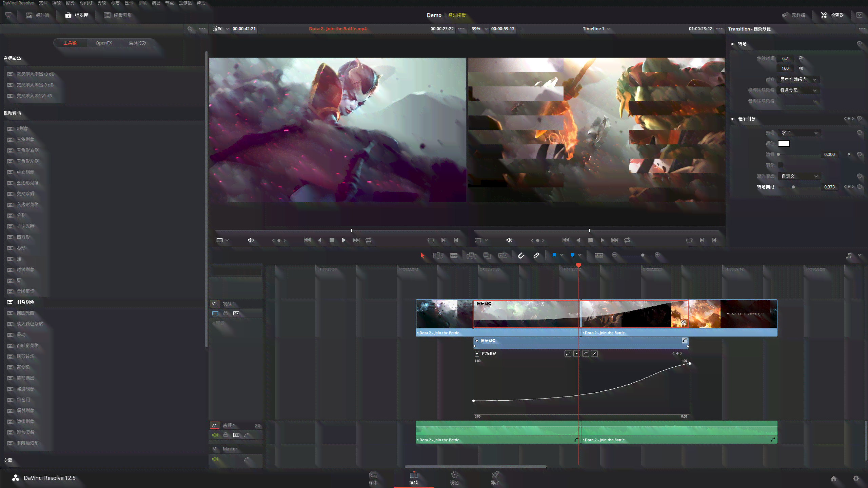The image size is (868, 488).
Task: Select the 工具箱 toolbox tab
Action: (70, 43)
